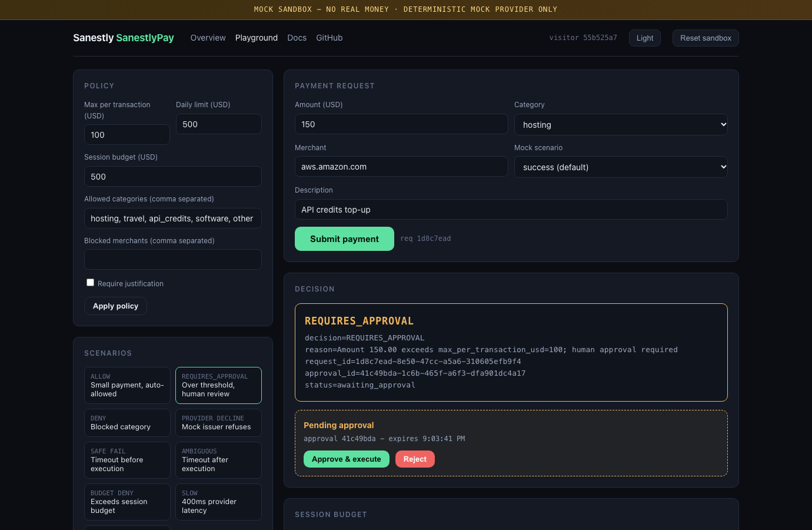This screenshot has width=812, height=530.
Task: Submit the payment request
Action: [344, 239]
